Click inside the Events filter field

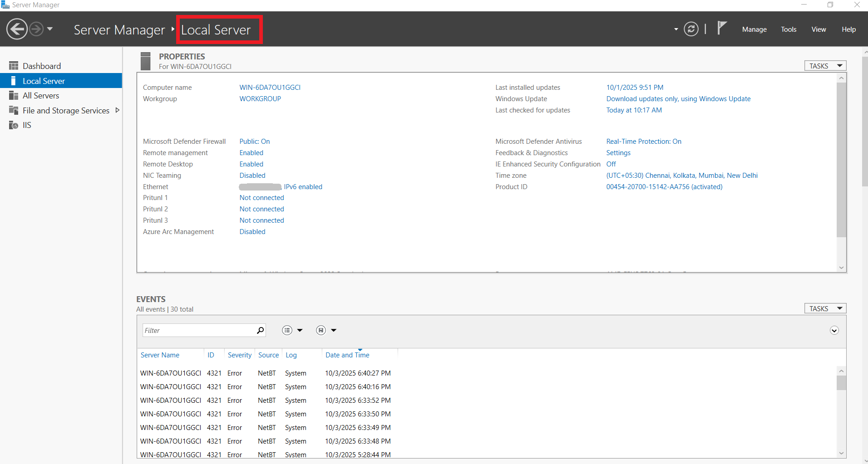[x=200, y=330]
